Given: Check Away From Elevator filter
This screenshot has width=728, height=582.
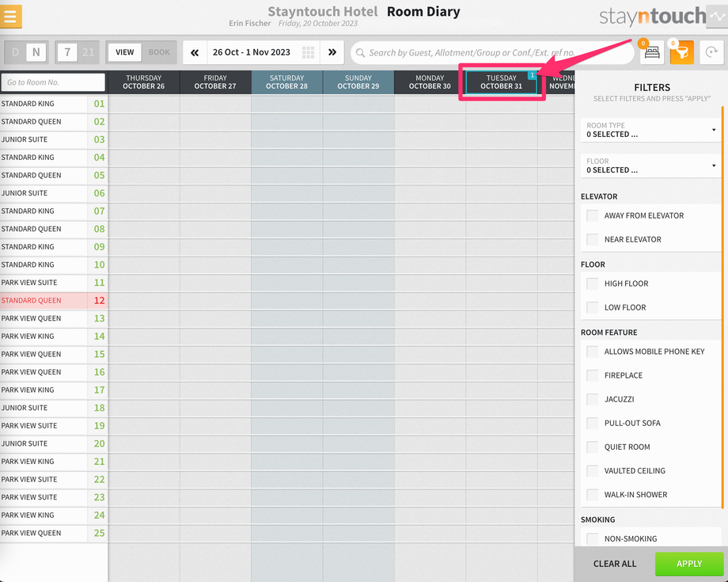Looking at the screenshot, I should tap(593, 215).
